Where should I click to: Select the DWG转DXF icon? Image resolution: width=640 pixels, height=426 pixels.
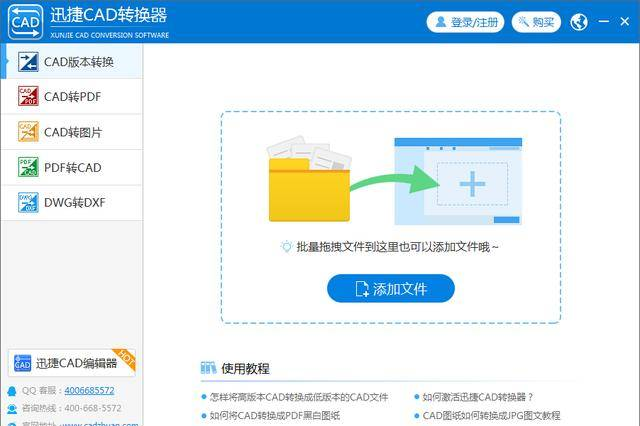coord(28,202)
